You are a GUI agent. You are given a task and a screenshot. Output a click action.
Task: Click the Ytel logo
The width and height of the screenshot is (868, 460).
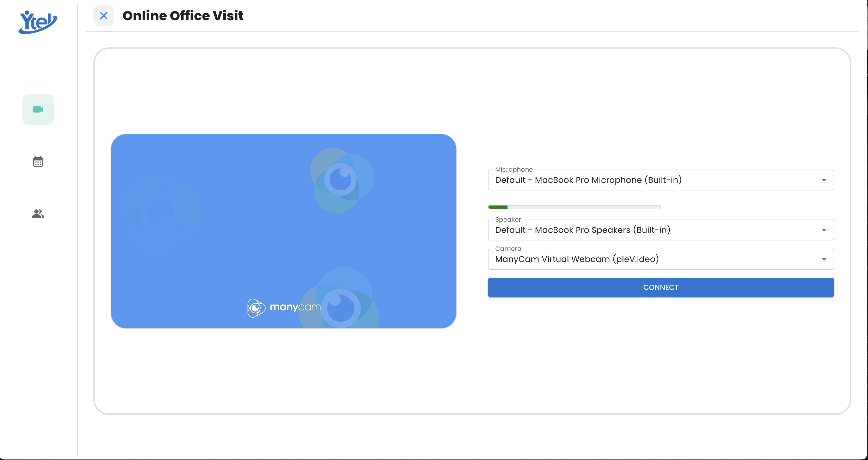click(x=38, y=22)
